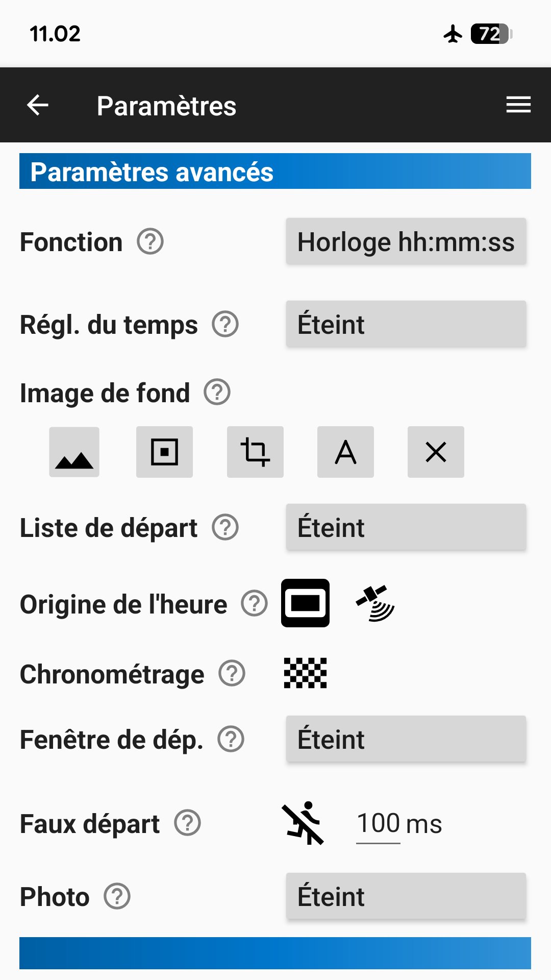Choose a background image with picture icon
This screenshot has height=980, width=551.
tap(74, 452)
